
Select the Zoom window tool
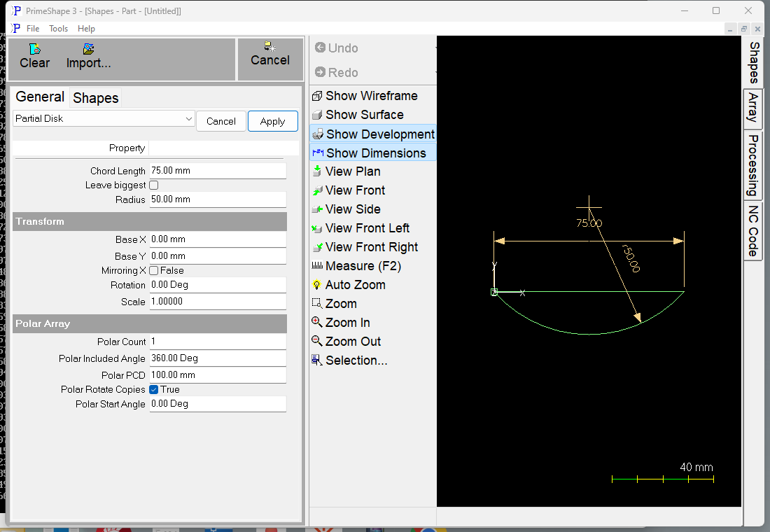tap(335, 304)
